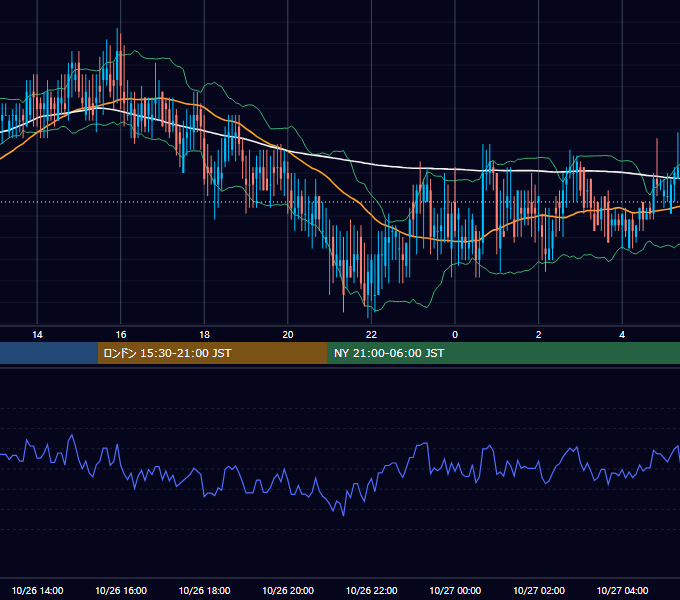This screenshot has width=680, height=600.
Task: Click the 10/26 22:00 label on oscillator axis
Action: (371, 590)
